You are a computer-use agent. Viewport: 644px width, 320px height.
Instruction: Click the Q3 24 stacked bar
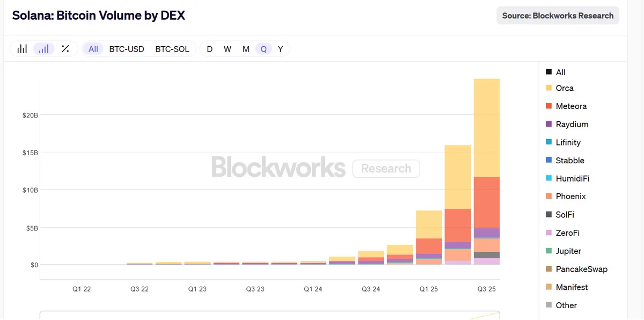point(371,258)
